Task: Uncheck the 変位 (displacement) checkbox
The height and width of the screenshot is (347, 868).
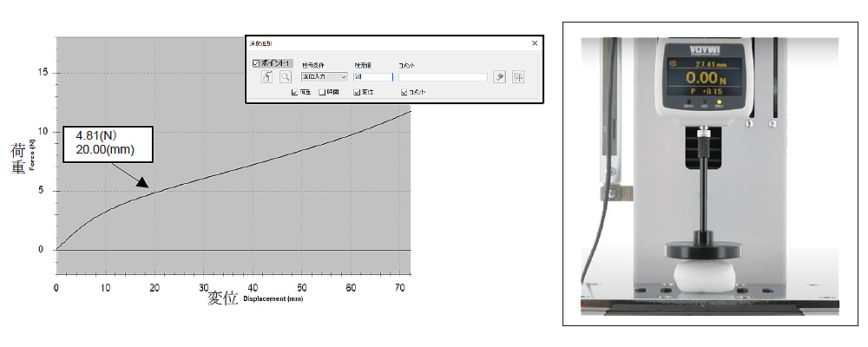Action: click(357, 91)
